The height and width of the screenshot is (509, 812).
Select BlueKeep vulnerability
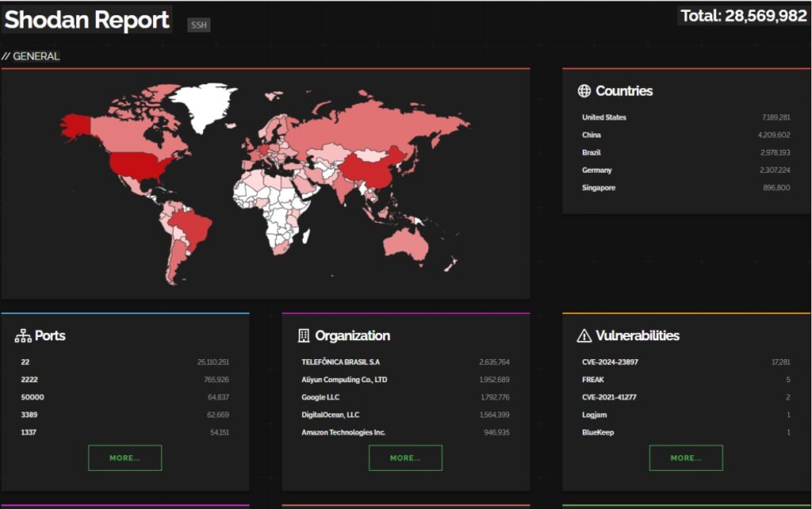tap(598, 432)
